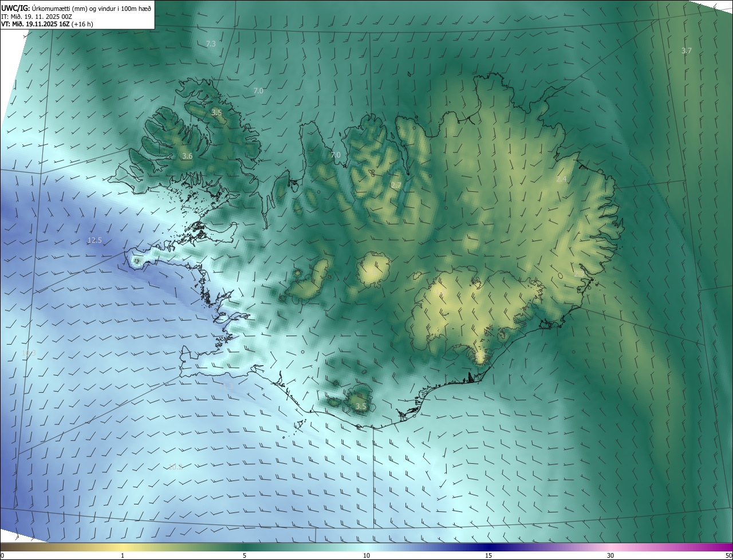
Task: Click the 3.5 value label on Mýrdalsjökull glacier
Action: [361, 407]
